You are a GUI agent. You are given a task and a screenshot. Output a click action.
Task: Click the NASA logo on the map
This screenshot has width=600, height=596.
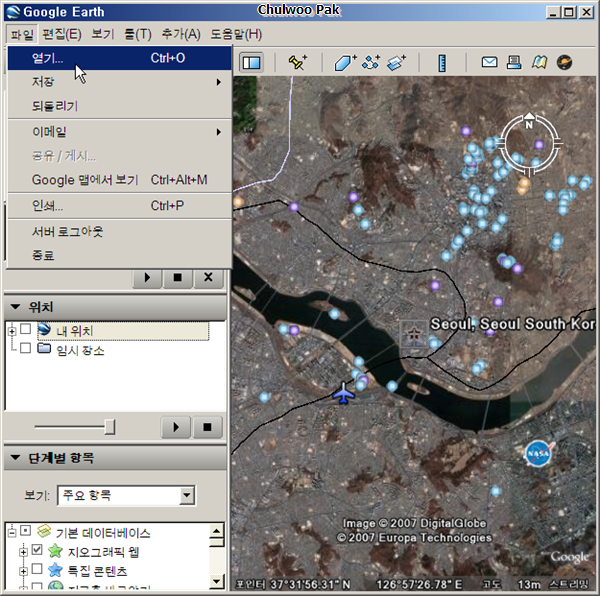[x=539, y=453]
